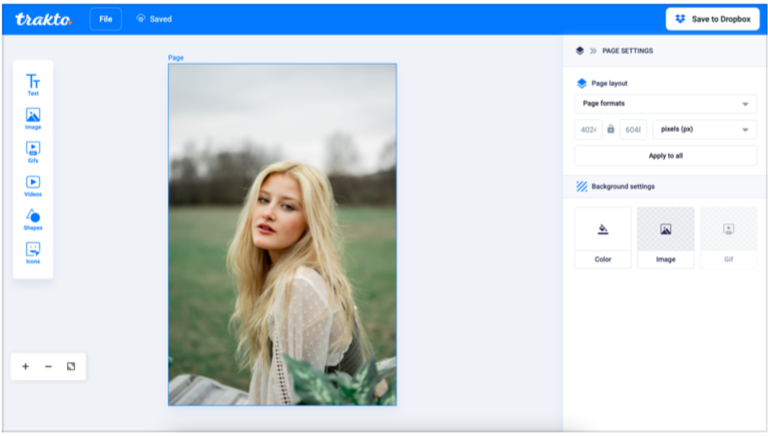This screenshot has width=768, height=436.
Task: Open the Icons library tool
Action: pos(33,252)
